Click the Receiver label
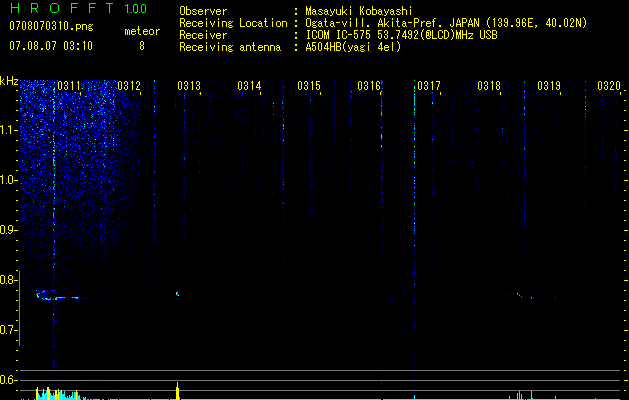Screen dimensions: 629x400 pos(203,35)
